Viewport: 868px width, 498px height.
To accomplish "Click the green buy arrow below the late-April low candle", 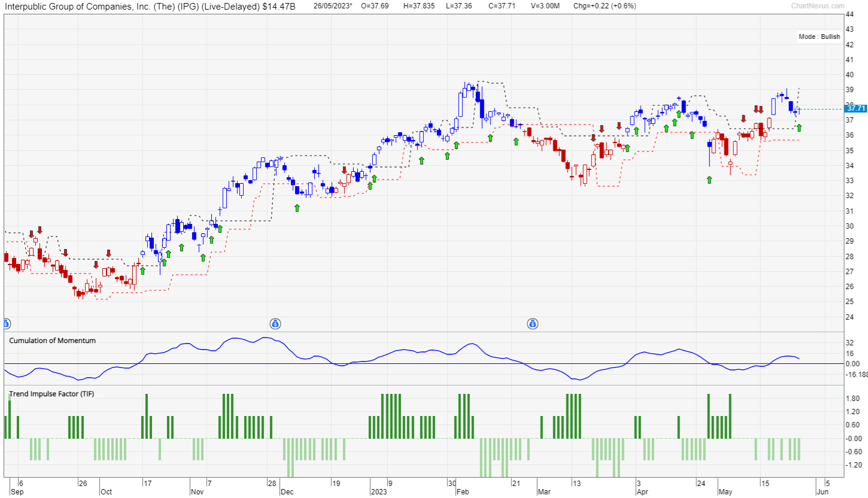I will coord(709,180).
